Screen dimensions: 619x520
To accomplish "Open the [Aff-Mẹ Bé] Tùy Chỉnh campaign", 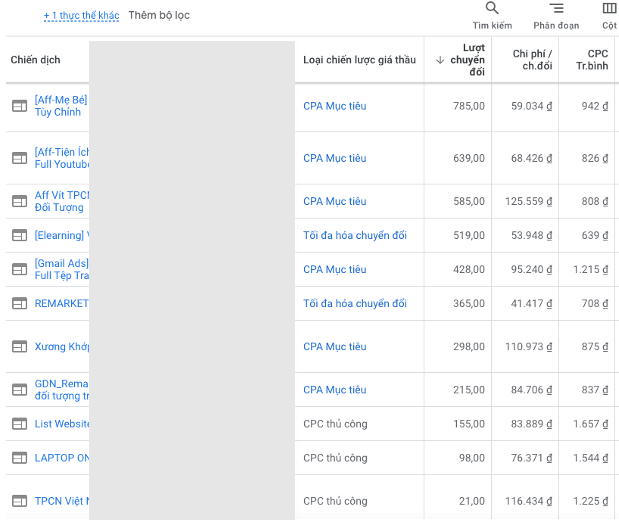I will coord(61,106).
